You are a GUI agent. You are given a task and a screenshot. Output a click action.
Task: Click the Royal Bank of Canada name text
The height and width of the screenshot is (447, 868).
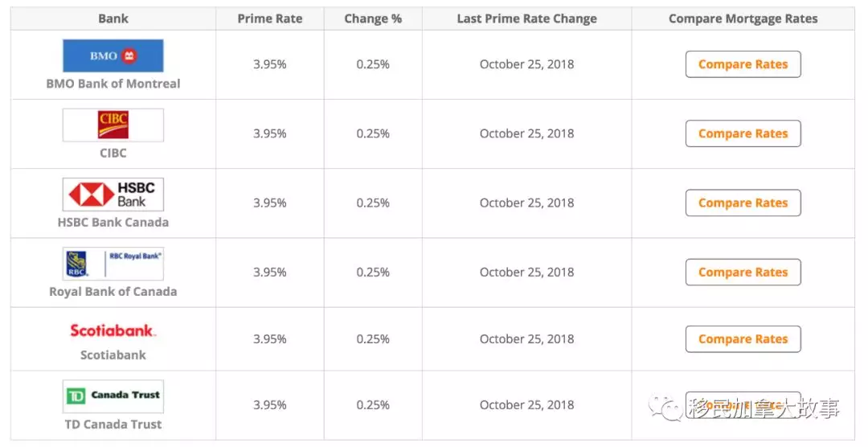click(x=113, y=291)
